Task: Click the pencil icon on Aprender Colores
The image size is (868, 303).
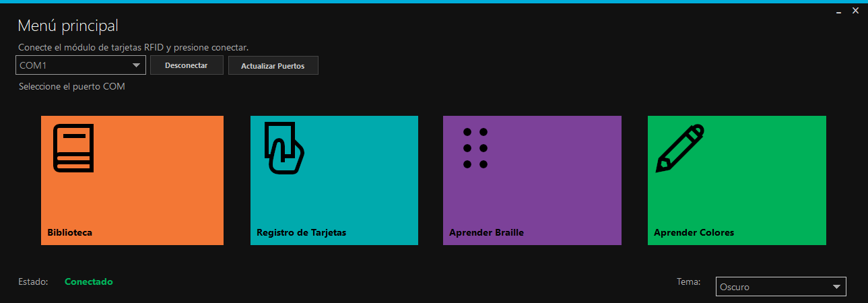Action: [680, 148]
